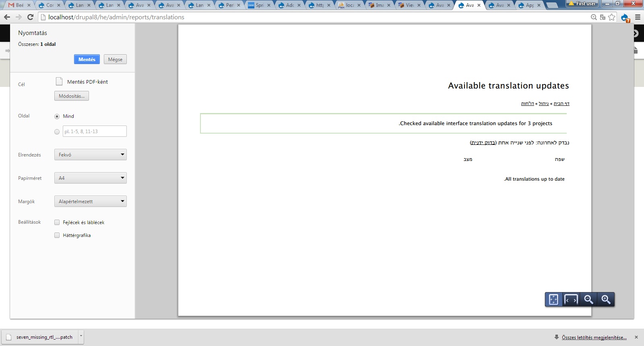The width and height of the screenshot is (644, 346).
Task: Bookmark this page with the star icon
Action: click(x=612, y=17)
